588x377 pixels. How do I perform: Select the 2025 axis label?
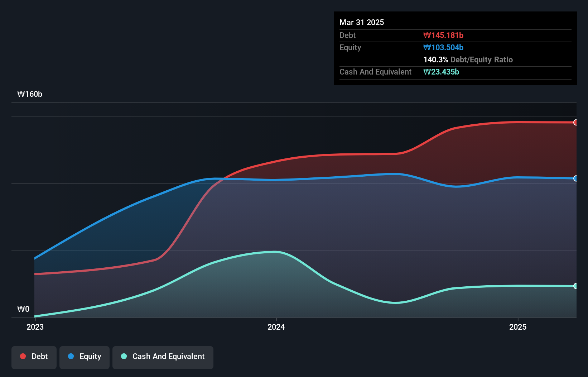point(518,327)
